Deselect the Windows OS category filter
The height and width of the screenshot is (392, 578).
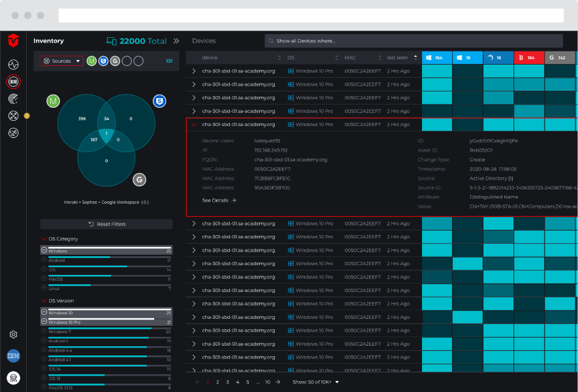44,250
